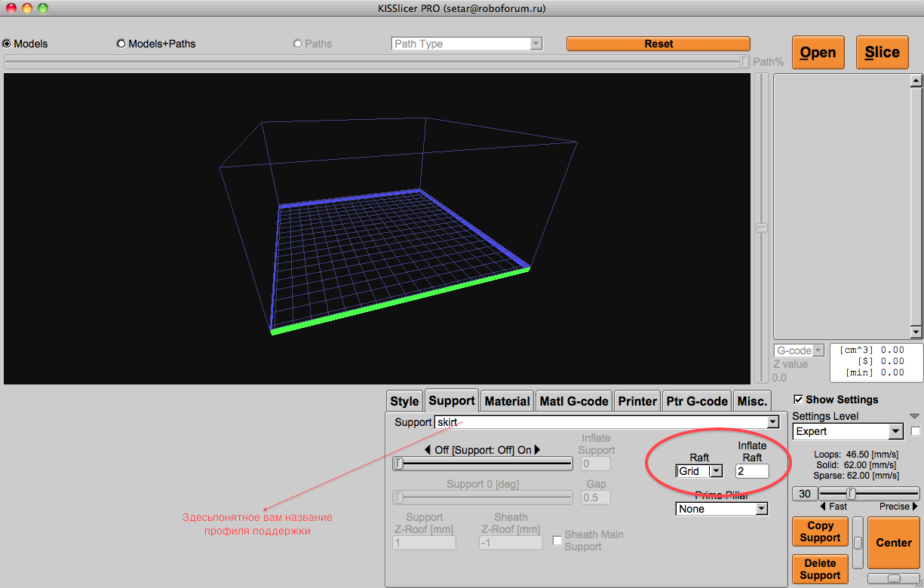Click the model list scroll-down arrow
The image size is (924, 588).
pos(916,332)
